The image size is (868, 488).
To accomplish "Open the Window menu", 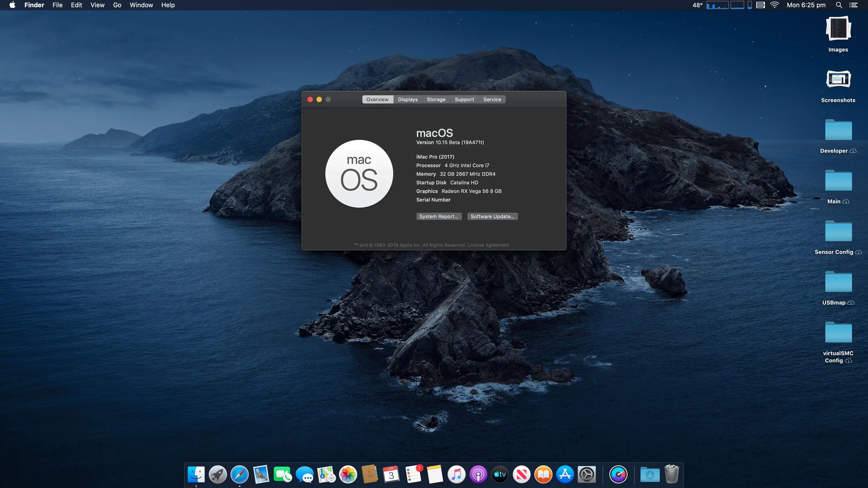I will pos(141,5).
